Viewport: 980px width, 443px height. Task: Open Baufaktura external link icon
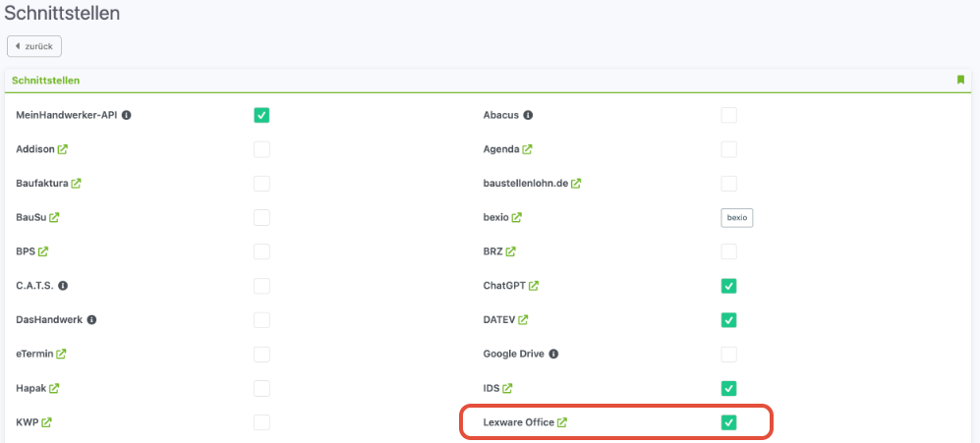[76, 184]
